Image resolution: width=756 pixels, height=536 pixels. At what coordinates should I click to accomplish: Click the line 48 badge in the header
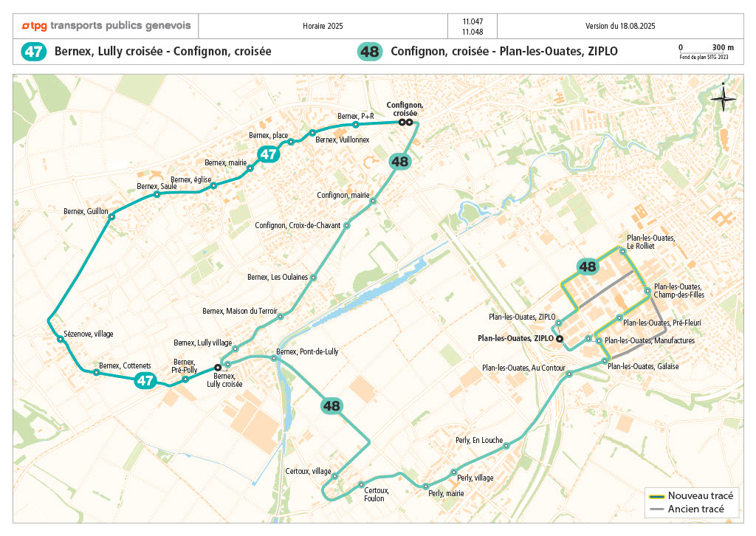(x=370, y=52)
